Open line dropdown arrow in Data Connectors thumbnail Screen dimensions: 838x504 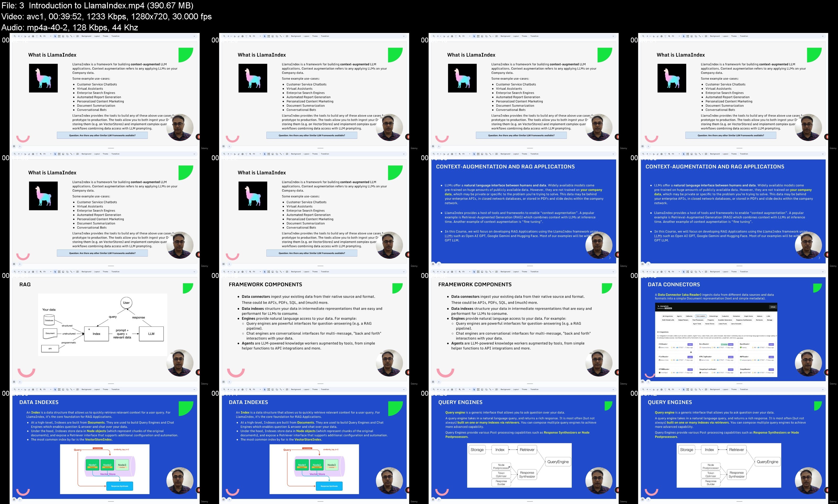(x=703, y=272)
